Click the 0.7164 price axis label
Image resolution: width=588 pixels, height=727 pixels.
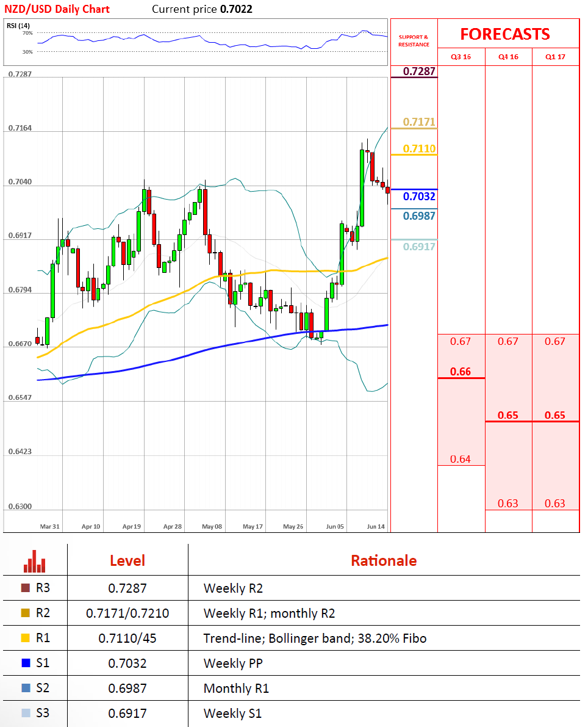(x=20, y=128)
